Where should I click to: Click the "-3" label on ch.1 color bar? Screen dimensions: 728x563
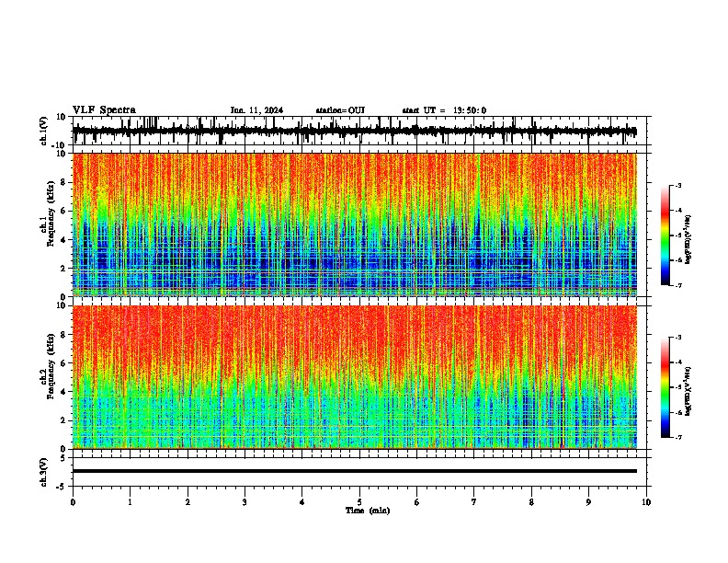pos(678,185)
